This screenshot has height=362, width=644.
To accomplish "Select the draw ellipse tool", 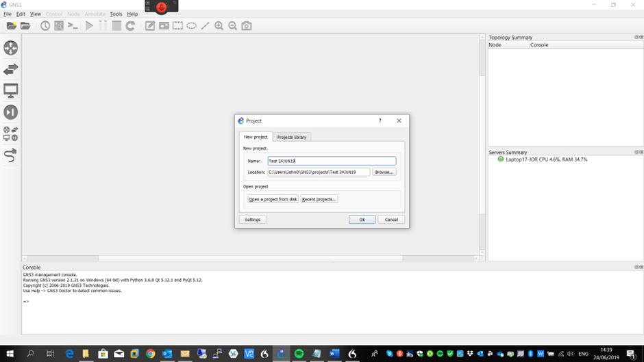I will pos(192,26).
